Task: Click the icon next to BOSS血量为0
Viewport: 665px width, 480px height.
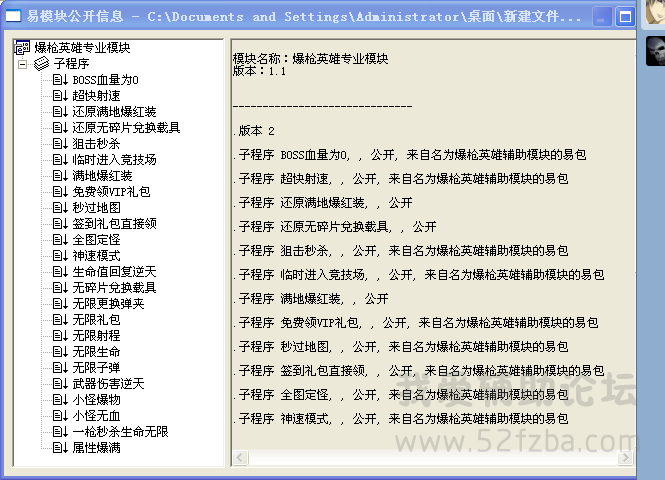Action: click(x=60, y=80)
